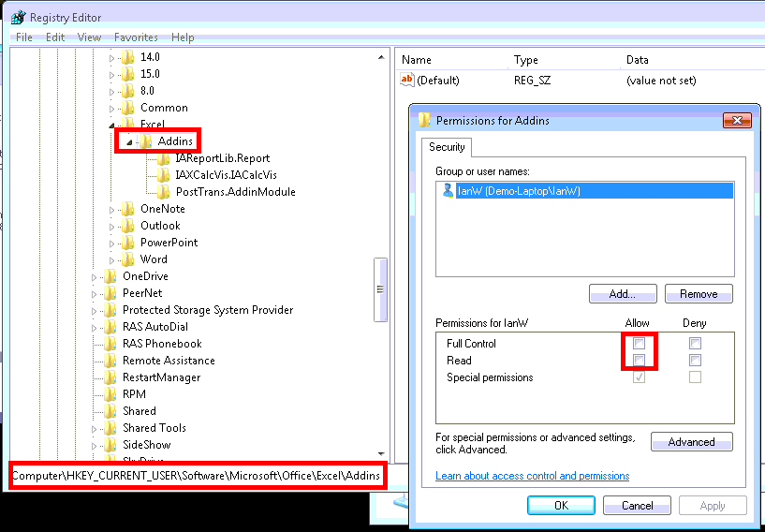Image resolution: width=765 pixels, height=532 pixels.
Task: Open the File menu
Action: click(x=24, y=37)
